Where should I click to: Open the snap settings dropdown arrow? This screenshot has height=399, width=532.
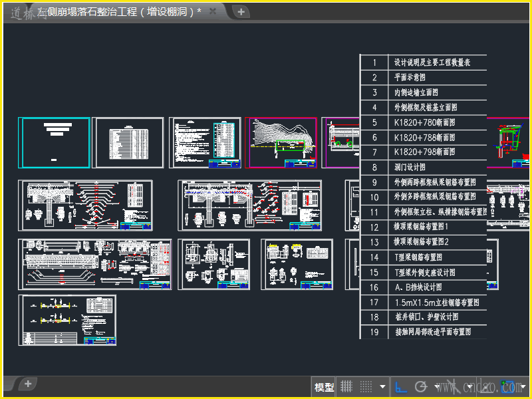pos(382,386)
